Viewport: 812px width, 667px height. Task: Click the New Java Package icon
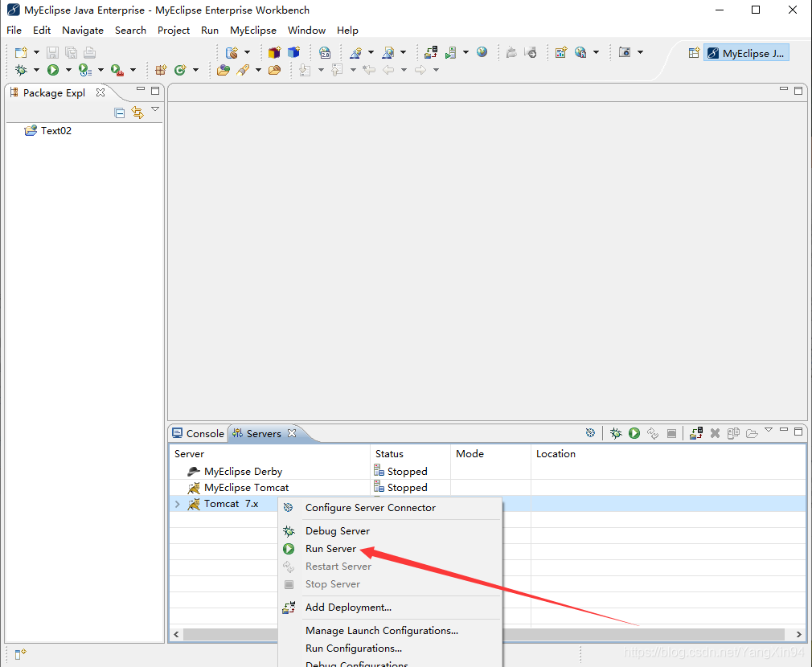pyautogui.click(x=161, y=70)
